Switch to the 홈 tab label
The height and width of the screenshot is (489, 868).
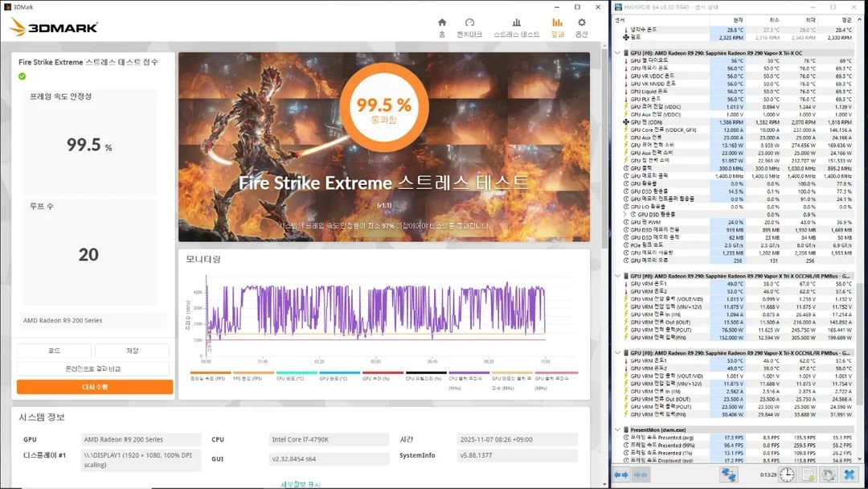coord(442,35)
